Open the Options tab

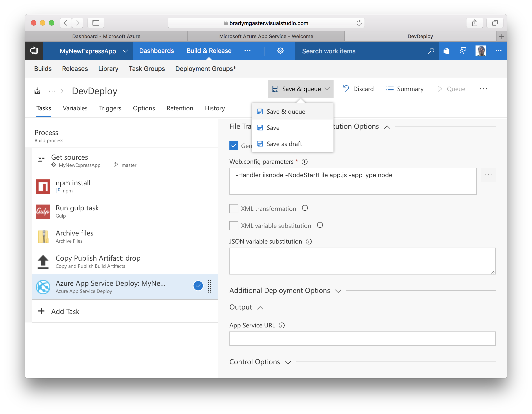pyautogui.click(x=144, y=108)
